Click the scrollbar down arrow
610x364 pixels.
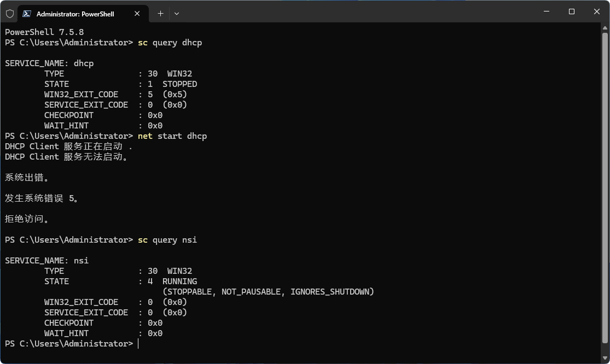pos(605,358)
